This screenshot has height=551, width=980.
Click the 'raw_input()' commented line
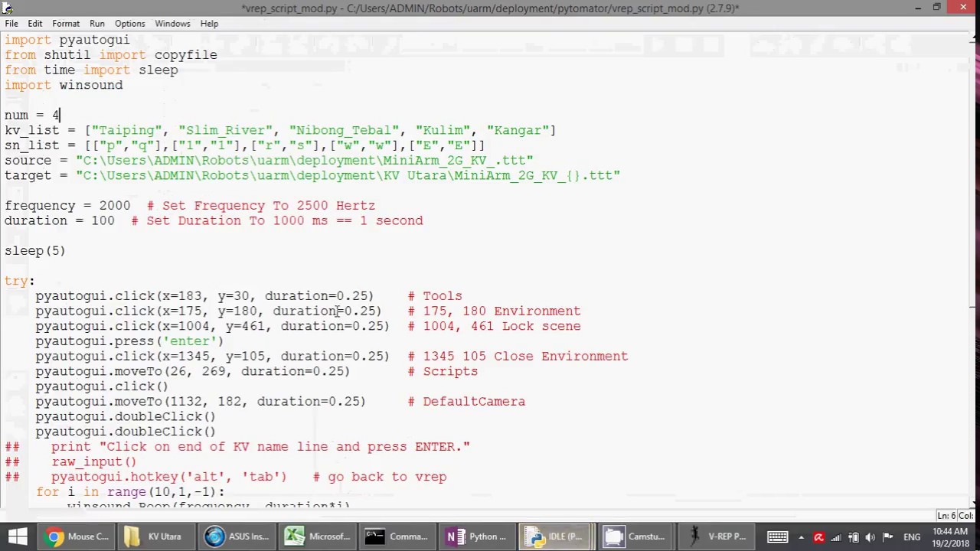94,461
